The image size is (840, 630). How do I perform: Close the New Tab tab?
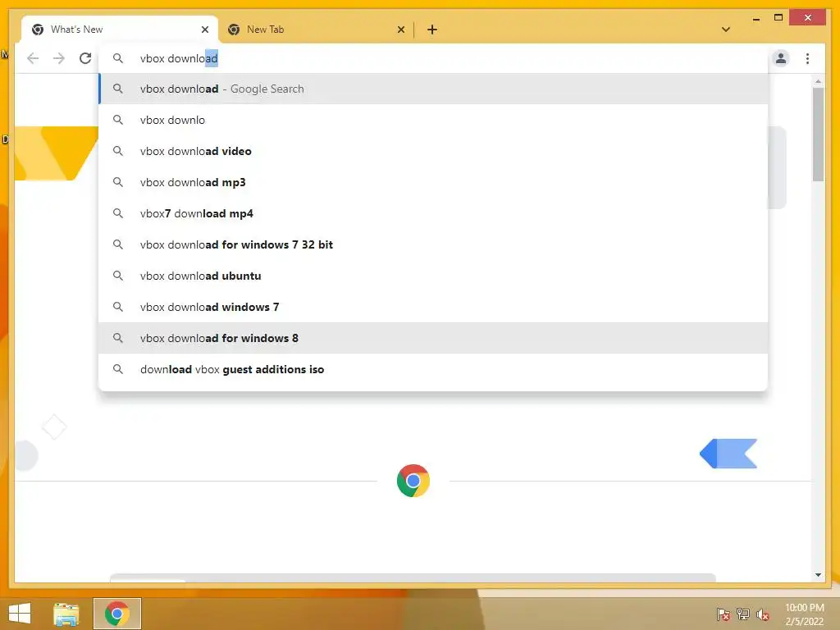(x=400, y=30)
